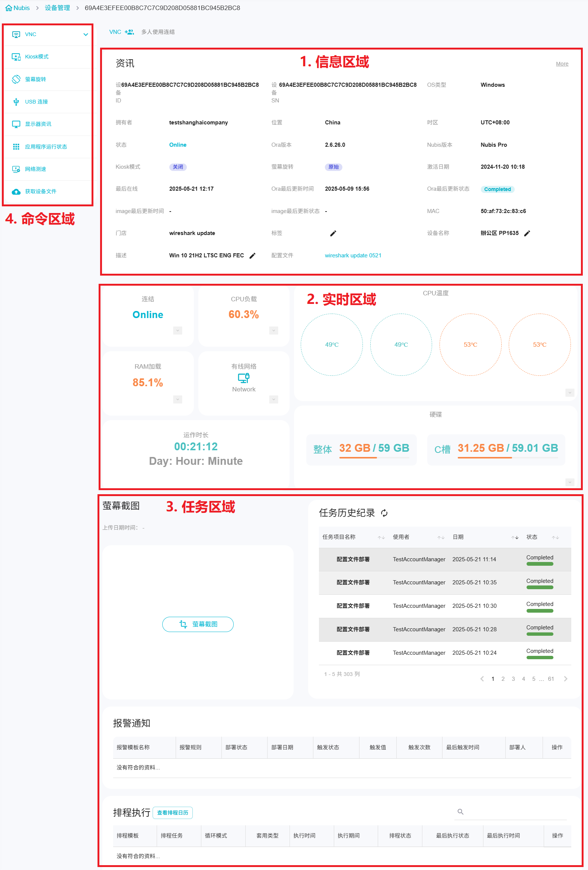Click the multi-user add icon next to VNC
588x870 pixels.
pyautogui.click(x=129, y=32)
